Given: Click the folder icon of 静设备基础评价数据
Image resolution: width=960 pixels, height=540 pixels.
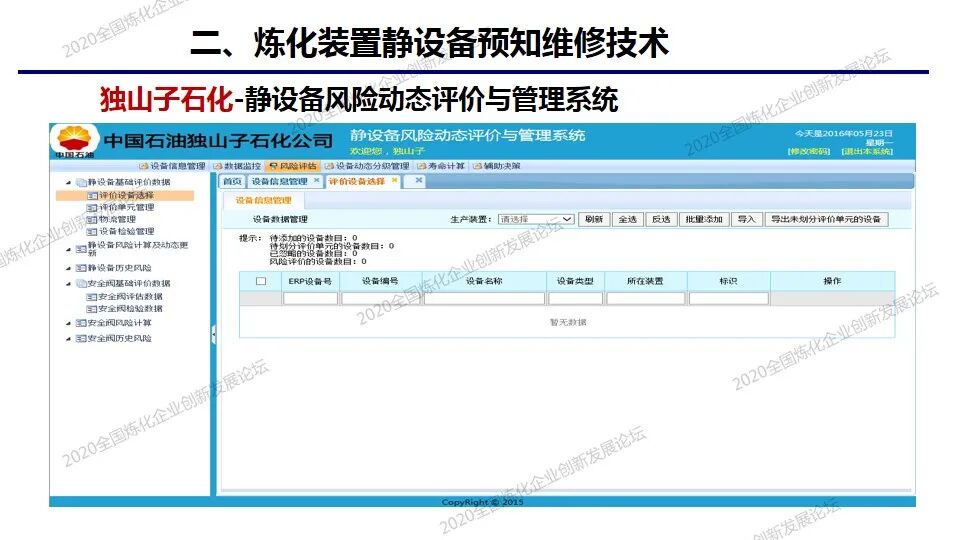Looking at the screenshot, I should (x=81, y=182).
